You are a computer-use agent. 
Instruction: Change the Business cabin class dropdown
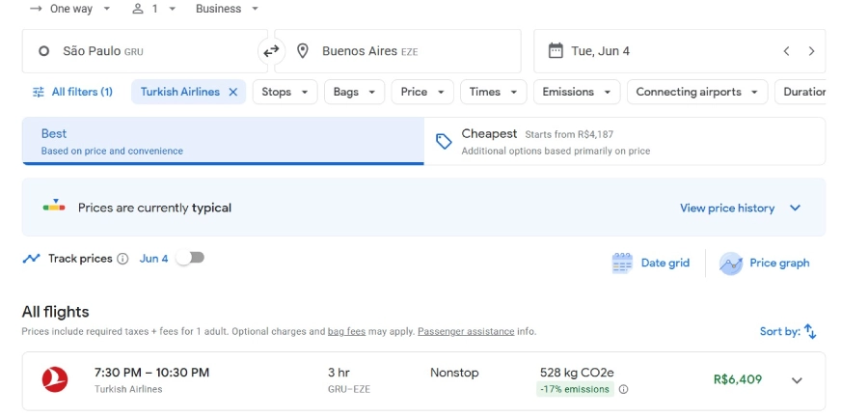(228, 9)
